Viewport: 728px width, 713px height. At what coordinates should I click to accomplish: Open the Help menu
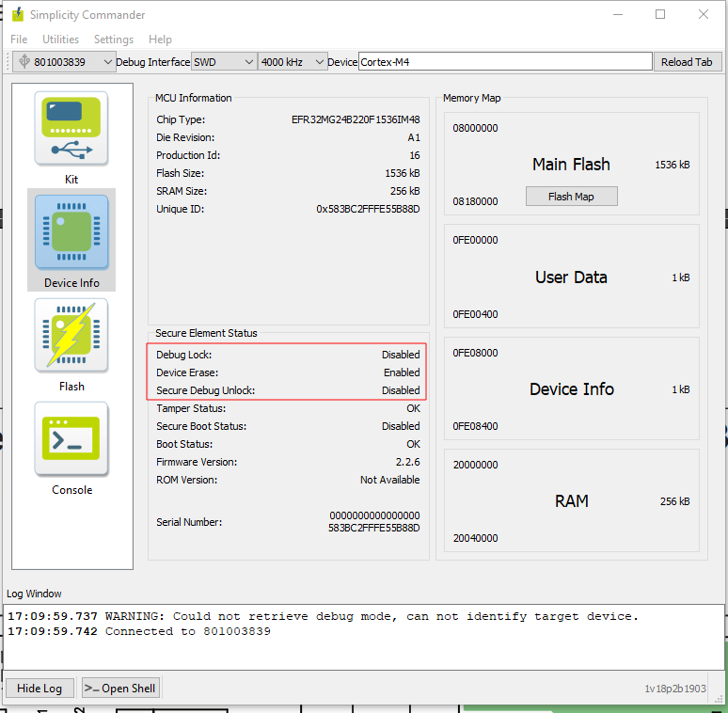(x=160, y=40)
